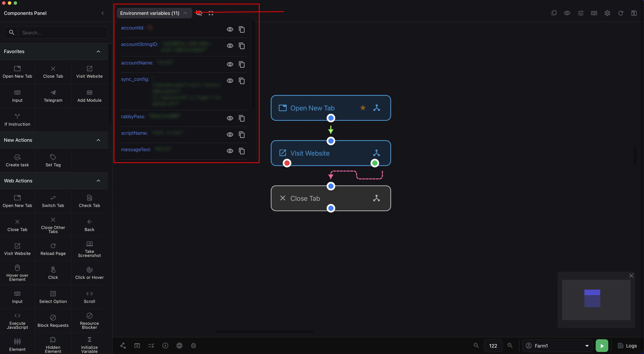Reveal the accountStringID value
Viewport: 644px width, 354px height.
click(230, 46)
